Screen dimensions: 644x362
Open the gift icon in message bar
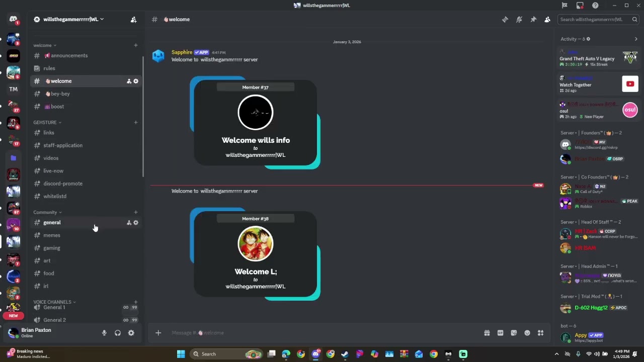(x=487, y=333)
